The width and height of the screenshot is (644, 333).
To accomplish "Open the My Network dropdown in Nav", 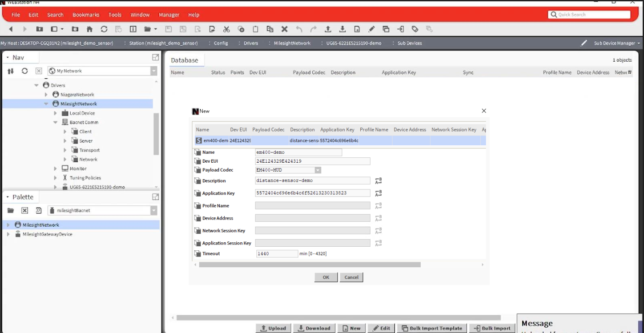I will (154, 71).
